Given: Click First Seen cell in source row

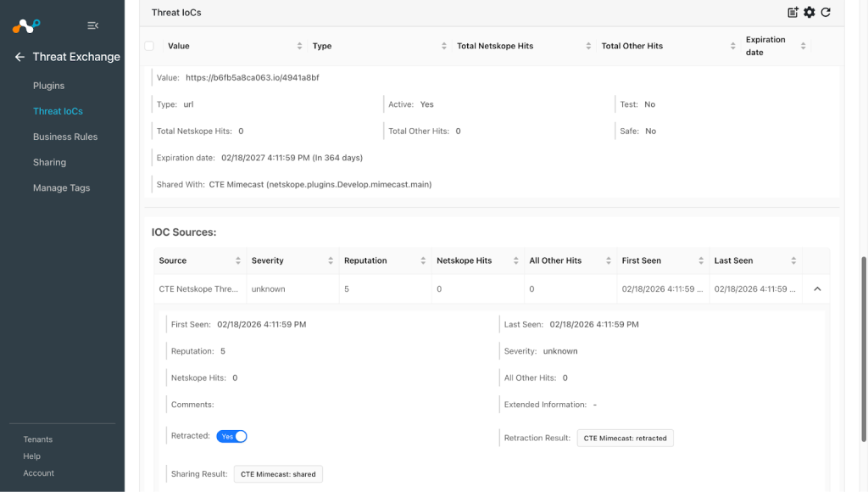Looking at the screenshot, I should coord(663,289).
